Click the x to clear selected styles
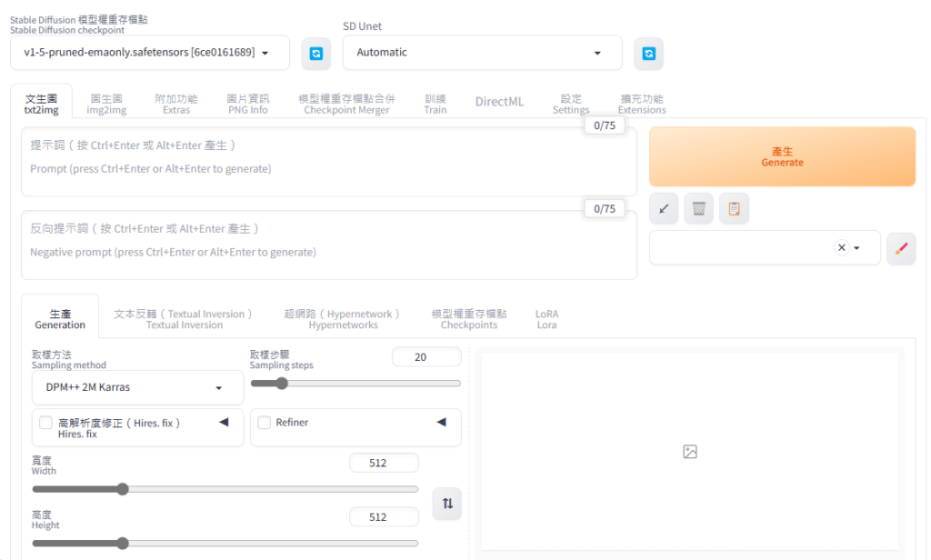 pyautogui.click(x=841, y=248)
